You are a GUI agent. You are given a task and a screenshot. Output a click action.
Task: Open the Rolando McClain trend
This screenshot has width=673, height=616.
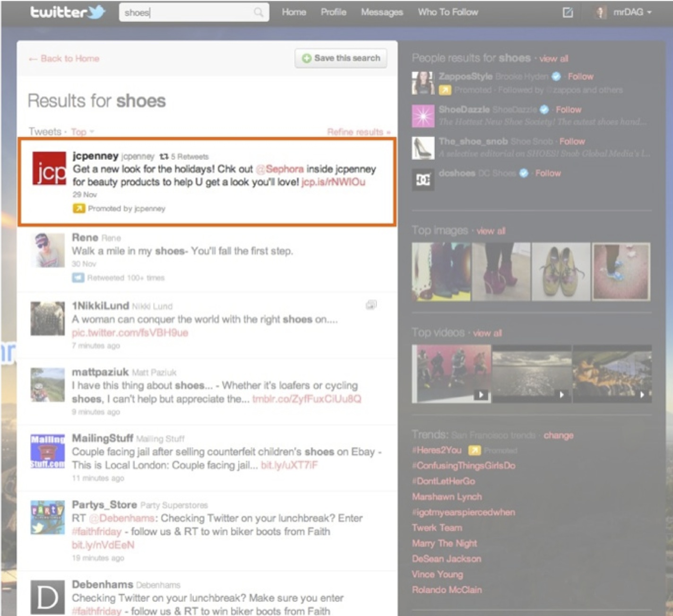point(447,590)
